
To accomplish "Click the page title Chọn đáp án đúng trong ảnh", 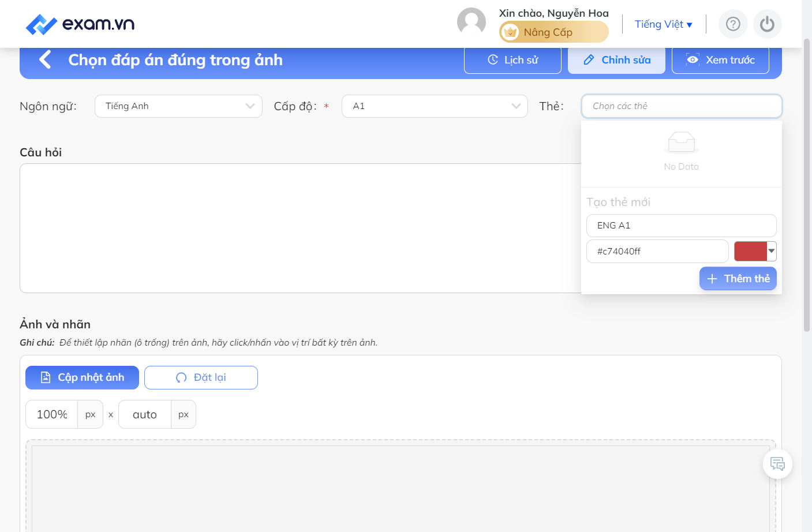I will point(175,60).
